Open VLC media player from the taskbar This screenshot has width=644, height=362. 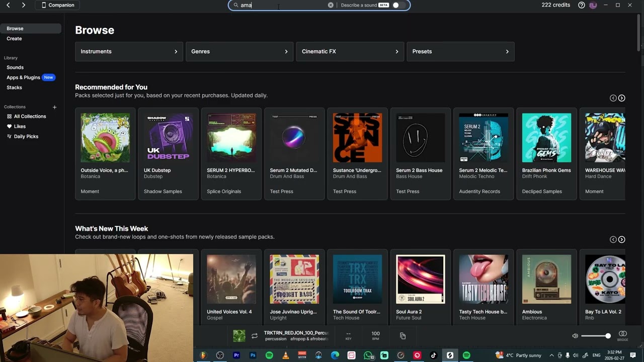click(286, 355)
